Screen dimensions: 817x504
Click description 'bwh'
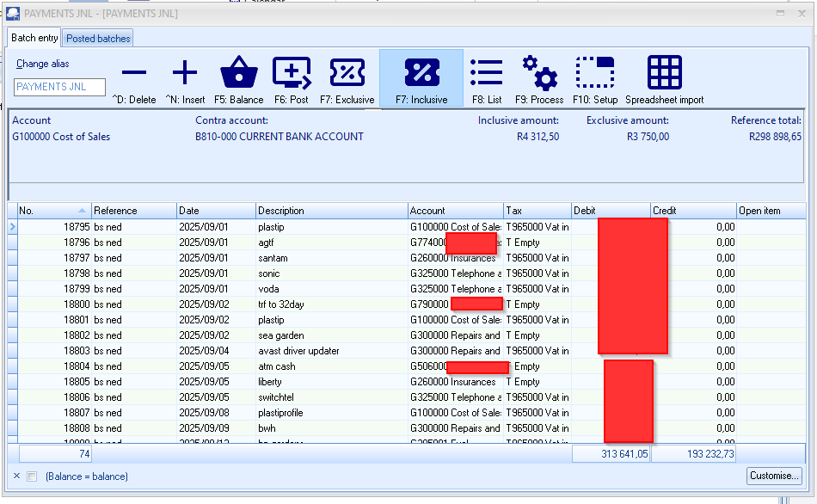[x=267, y=428]
